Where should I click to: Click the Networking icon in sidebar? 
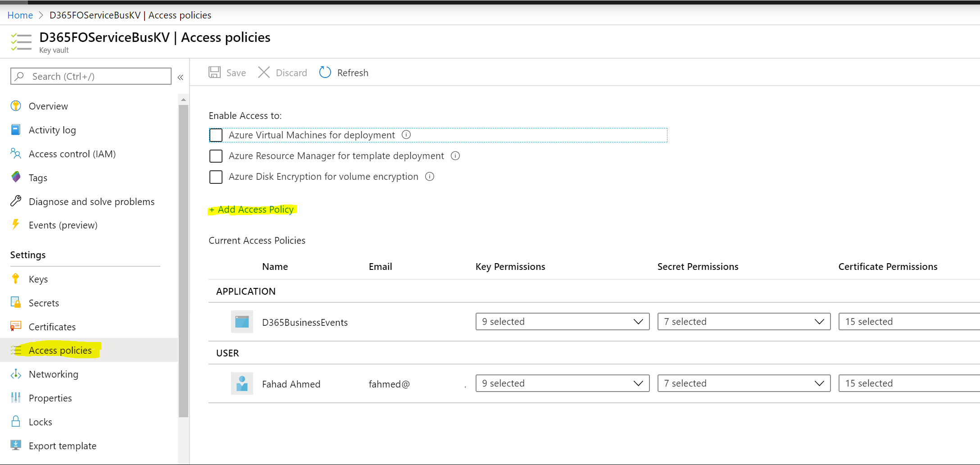point(16,374)
